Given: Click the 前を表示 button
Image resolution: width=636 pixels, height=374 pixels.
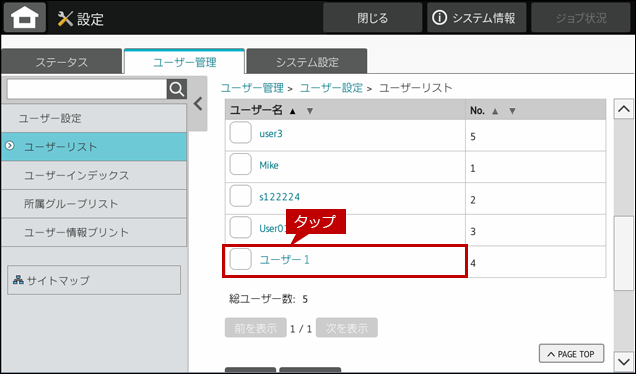Looking at the screenshot, I should point(256,328).
